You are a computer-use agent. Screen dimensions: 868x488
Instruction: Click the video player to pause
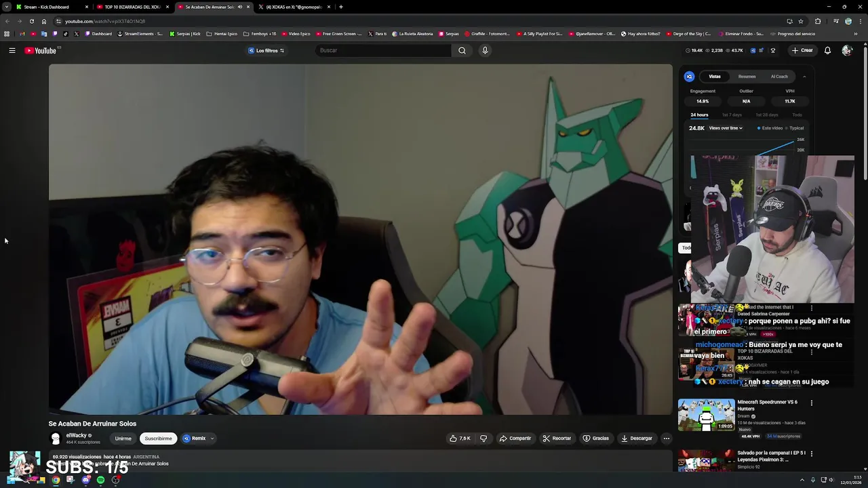(360, 239)
